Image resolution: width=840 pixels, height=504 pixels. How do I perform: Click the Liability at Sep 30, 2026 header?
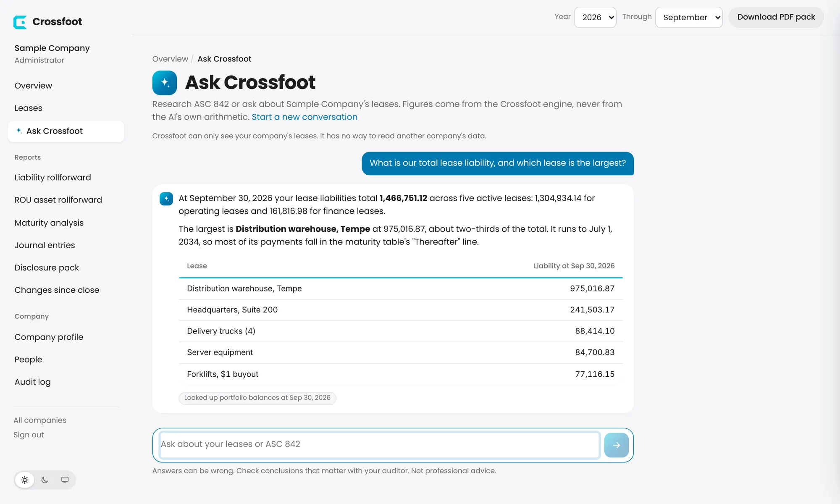click(x=574, y=266)
